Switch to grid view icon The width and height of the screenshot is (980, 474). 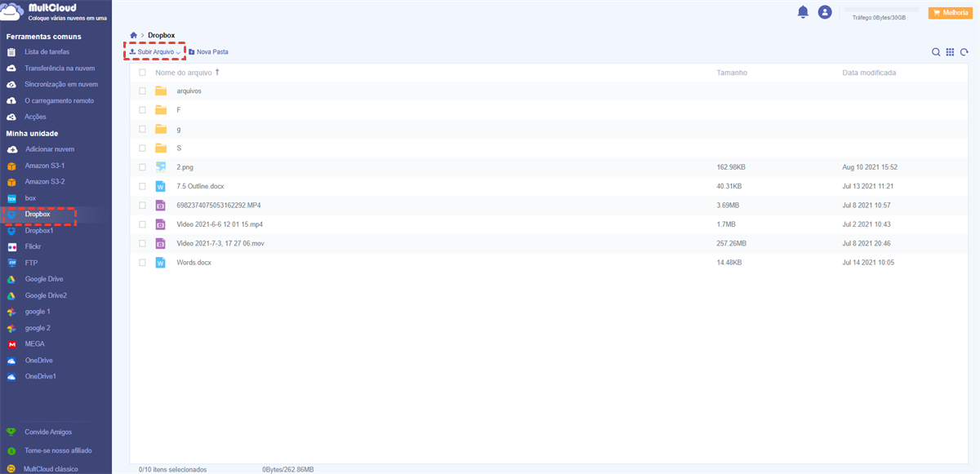(950, 51)
